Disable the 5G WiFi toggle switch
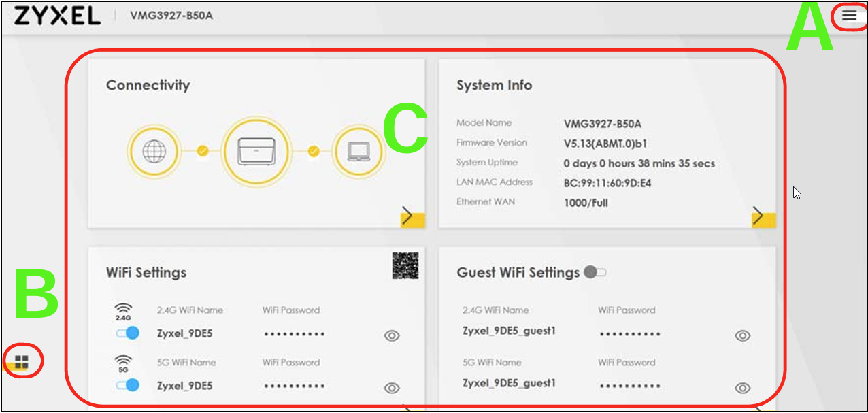This screenshot has width=868, height=413. click(127, 385)
